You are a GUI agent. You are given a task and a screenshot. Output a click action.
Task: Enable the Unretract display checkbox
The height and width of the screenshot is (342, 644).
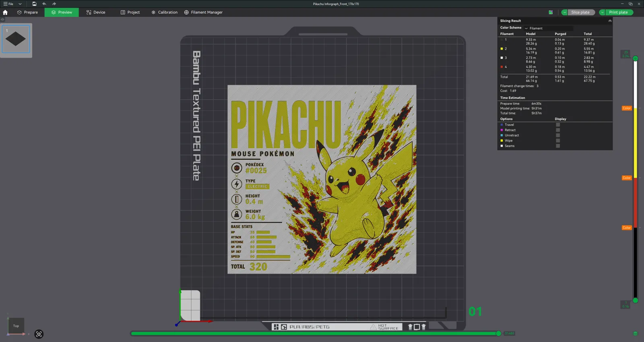pos(558,135)
